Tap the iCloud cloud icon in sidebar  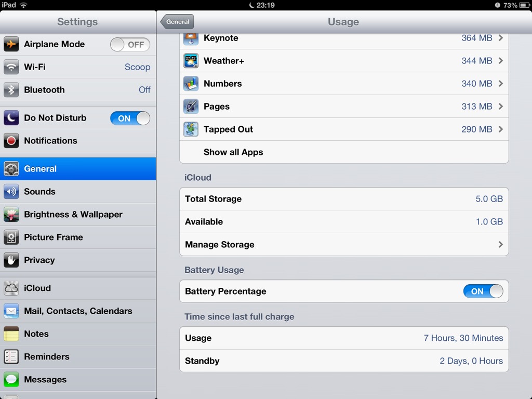pyautogui.click(x=11, y=288)
